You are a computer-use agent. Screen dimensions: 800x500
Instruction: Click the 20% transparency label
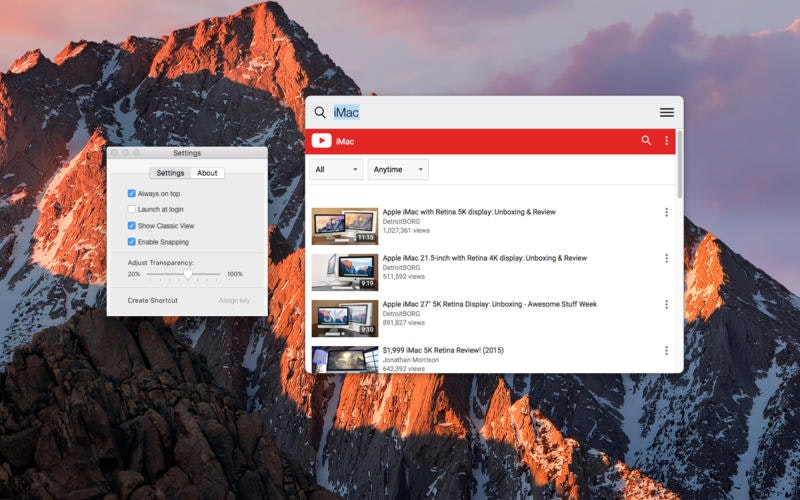click(134, 274)
